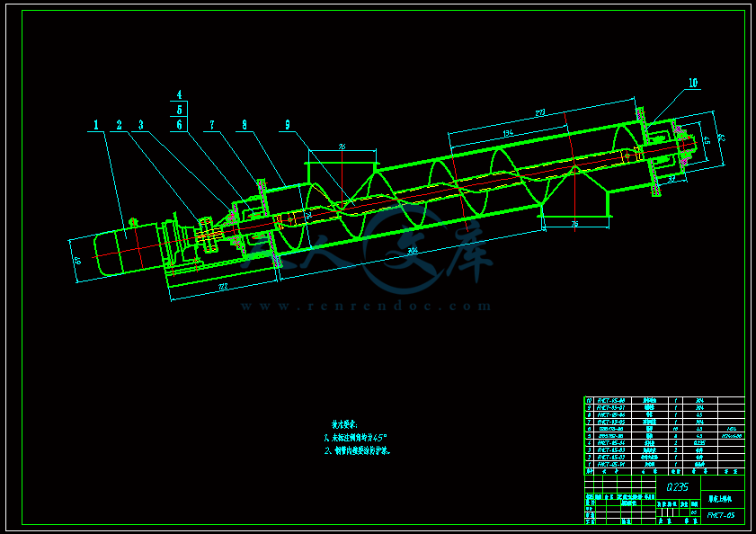Image resolution: width=756 pixels, height=534 pixels.
Task: Select the 67 dimension beside the motor
Action: tap(77, 261)
